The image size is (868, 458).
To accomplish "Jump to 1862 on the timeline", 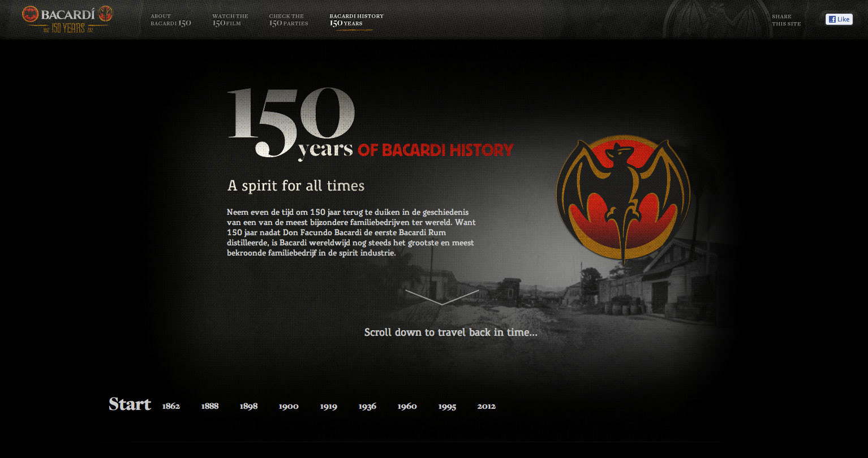I will [x=171, y=406].
